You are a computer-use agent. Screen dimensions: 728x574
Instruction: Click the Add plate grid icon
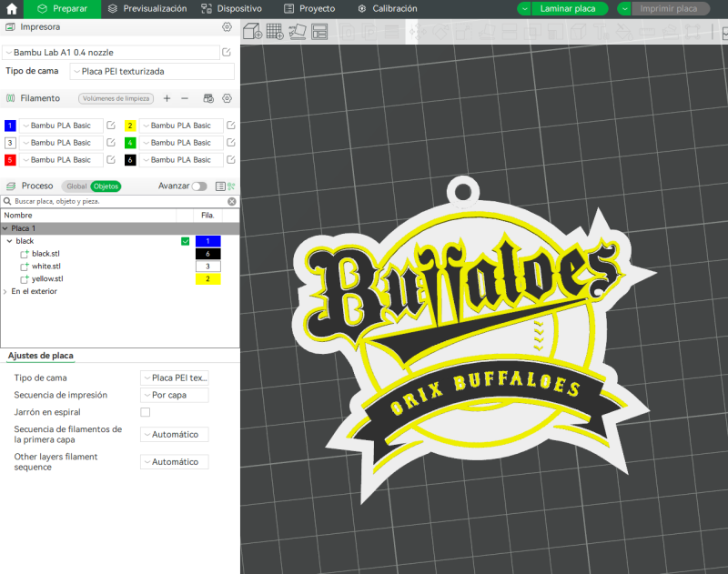pyautogui.click(x=275, y=32)
